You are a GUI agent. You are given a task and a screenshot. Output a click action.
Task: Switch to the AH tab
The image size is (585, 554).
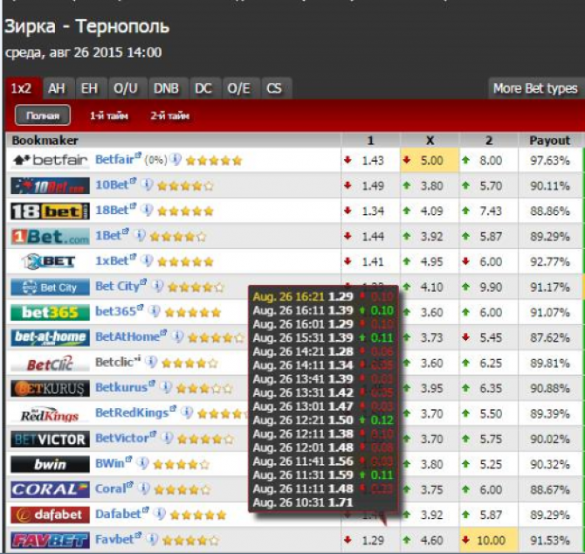56,89
